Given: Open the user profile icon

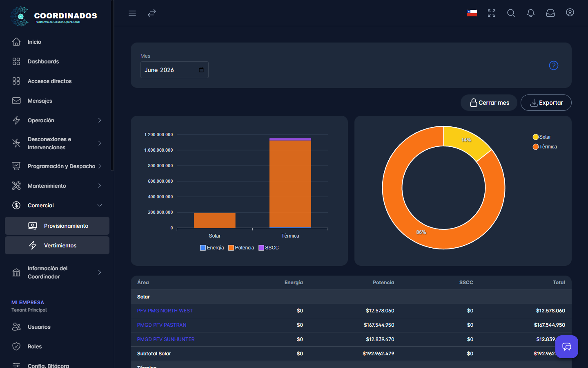Looking at the screenshot, I should tap(570, 12).
